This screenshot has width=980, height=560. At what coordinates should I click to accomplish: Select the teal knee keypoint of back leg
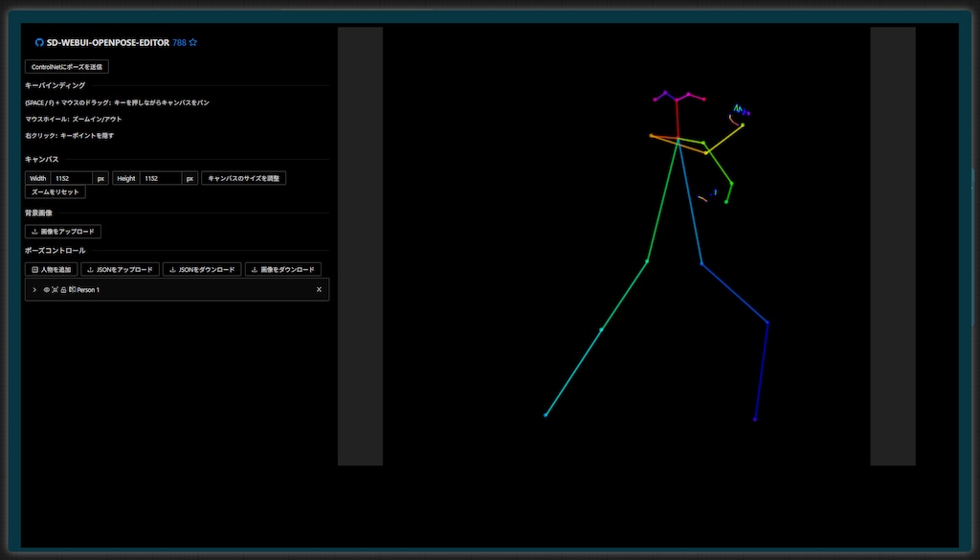601,329
